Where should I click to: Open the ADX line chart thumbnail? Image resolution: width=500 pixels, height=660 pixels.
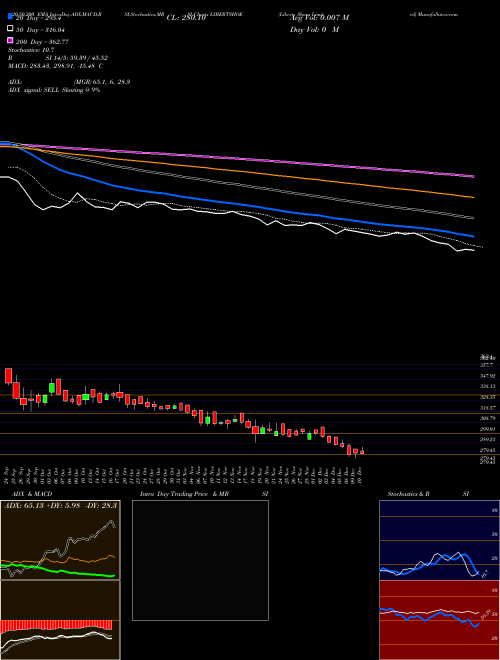pos(60,540)
